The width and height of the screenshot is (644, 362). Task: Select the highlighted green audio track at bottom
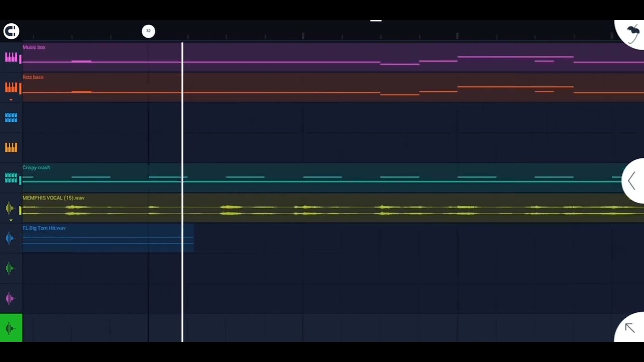tap(11, 328)
